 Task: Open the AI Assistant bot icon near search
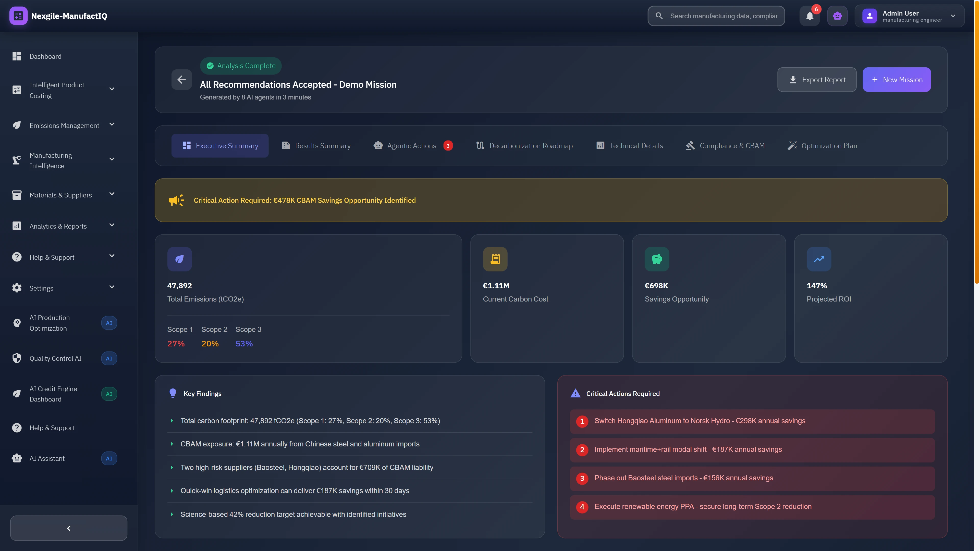point(837,16)
